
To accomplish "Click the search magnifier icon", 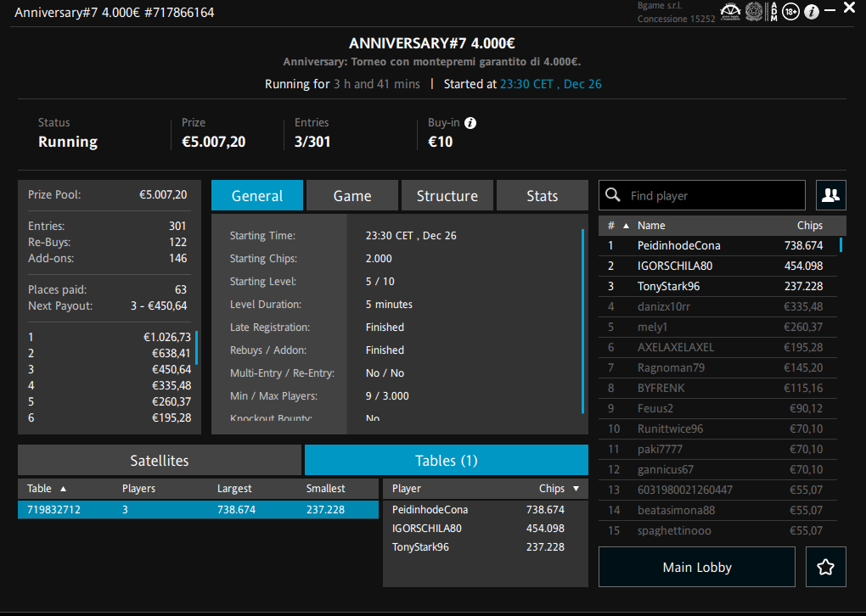I will pos(612,195).
